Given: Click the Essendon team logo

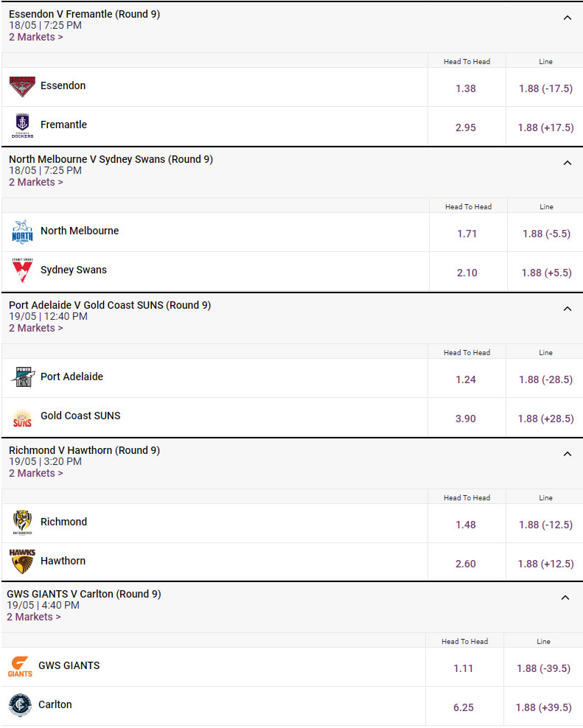Looking at the screenshot, I should tap(22, 86).
